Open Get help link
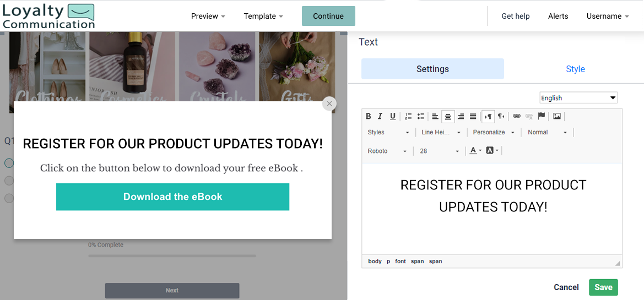Viewport: 644px width, 300px height. point(516,17)
